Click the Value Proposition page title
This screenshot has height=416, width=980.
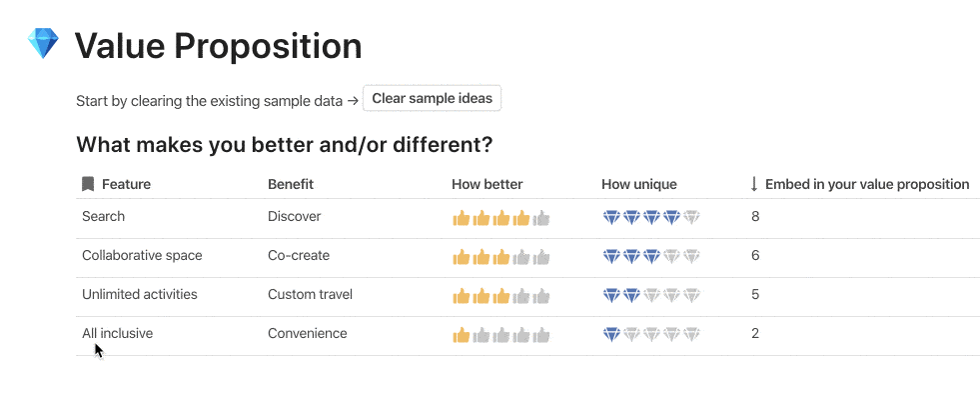(218, 45)
